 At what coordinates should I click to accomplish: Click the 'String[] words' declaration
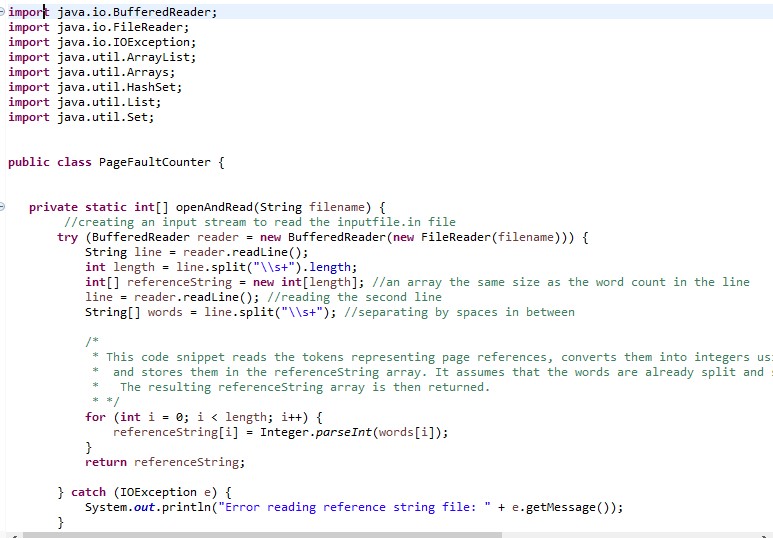pos(134,312)
